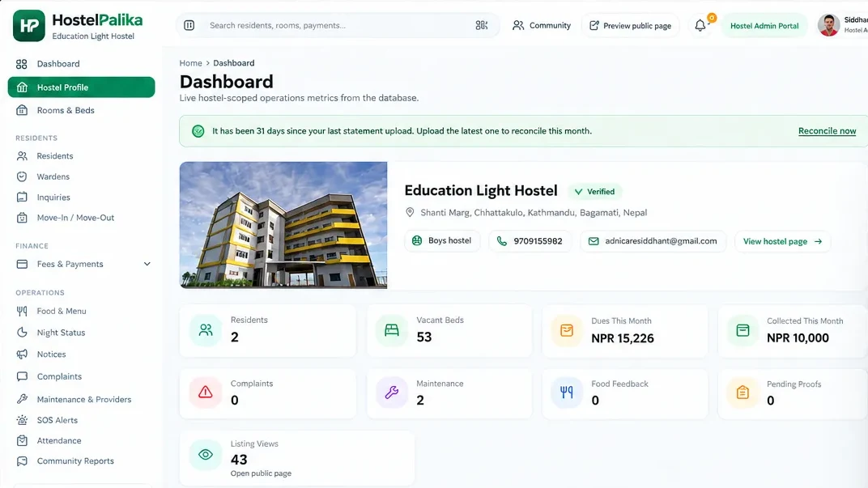Click the Collected This Month card icon

point(742,330)
